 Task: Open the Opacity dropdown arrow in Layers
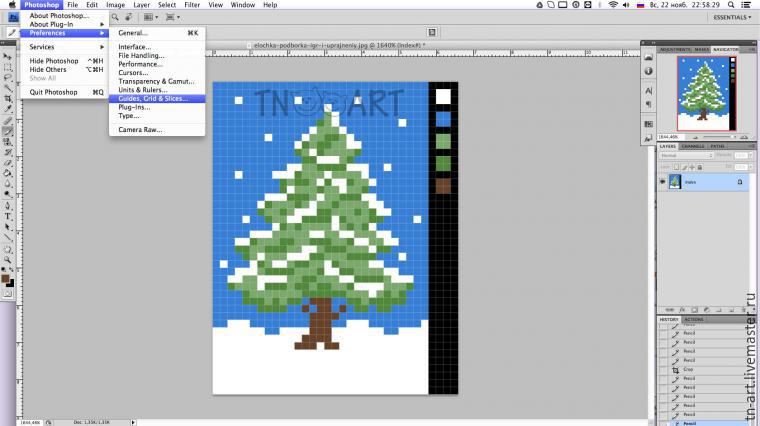750,155
